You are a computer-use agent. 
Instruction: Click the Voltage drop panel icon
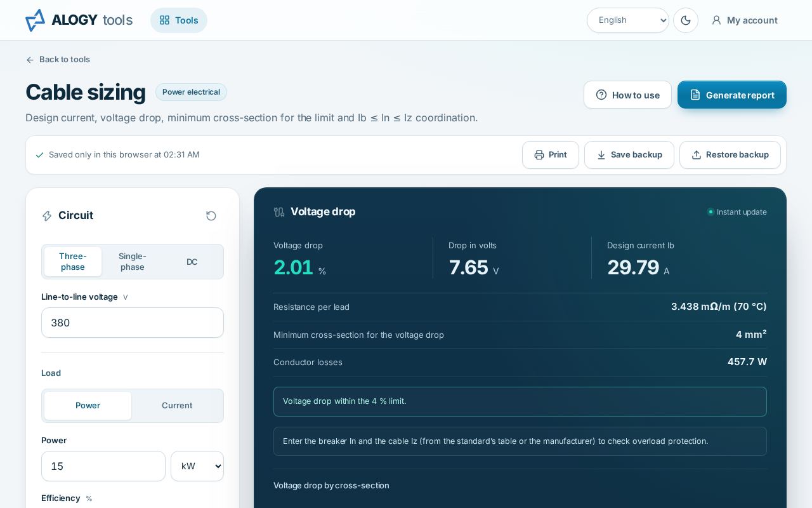[279, 212]
